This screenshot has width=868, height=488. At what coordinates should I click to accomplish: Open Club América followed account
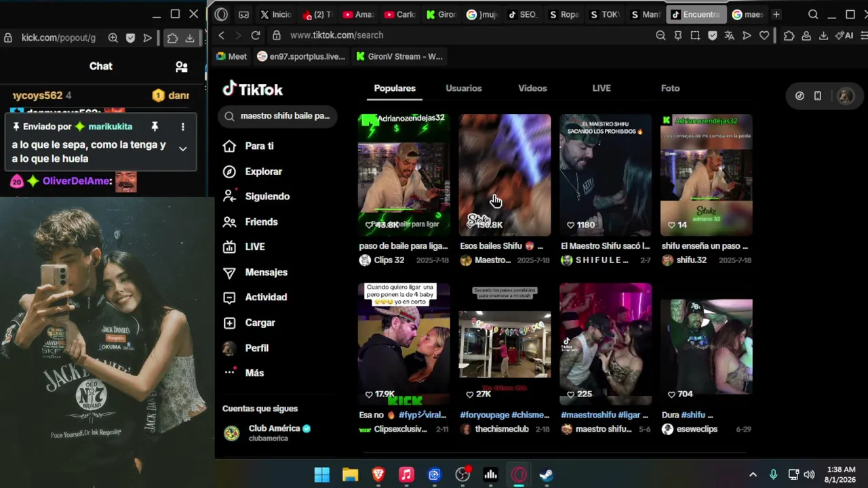point(269,433)
